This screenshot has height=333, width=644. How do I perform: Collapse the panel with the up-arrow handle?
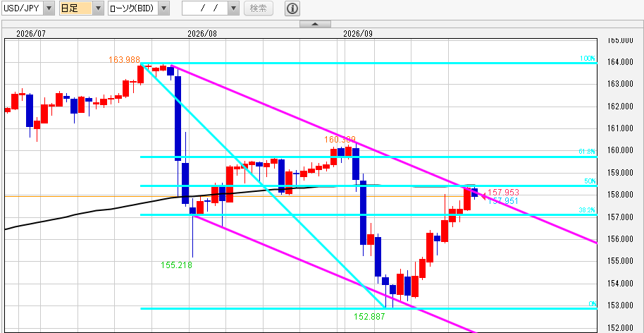click(x=315, y=24)
